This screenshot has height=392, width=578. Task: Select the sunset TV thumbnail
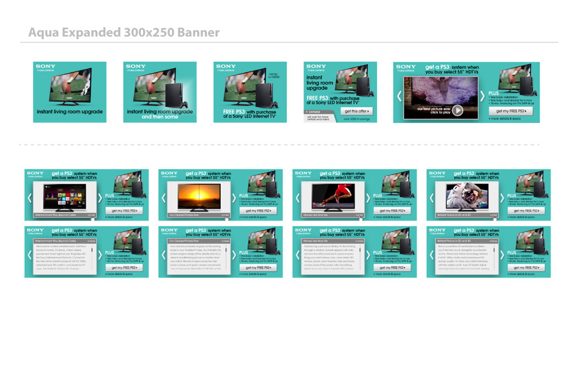[199, 197]
